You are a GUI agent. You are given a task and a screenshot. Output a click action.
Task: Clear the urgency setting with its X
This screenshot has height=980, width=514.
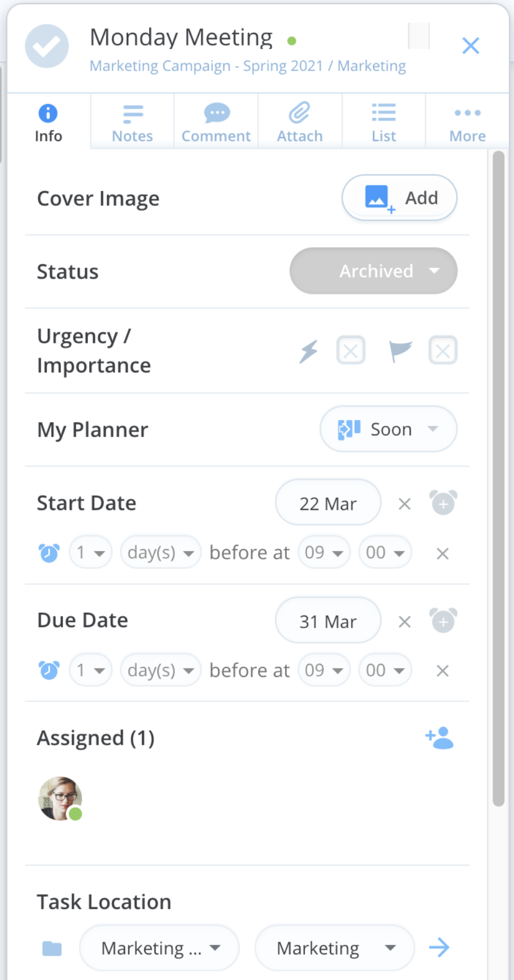[350, 350]
